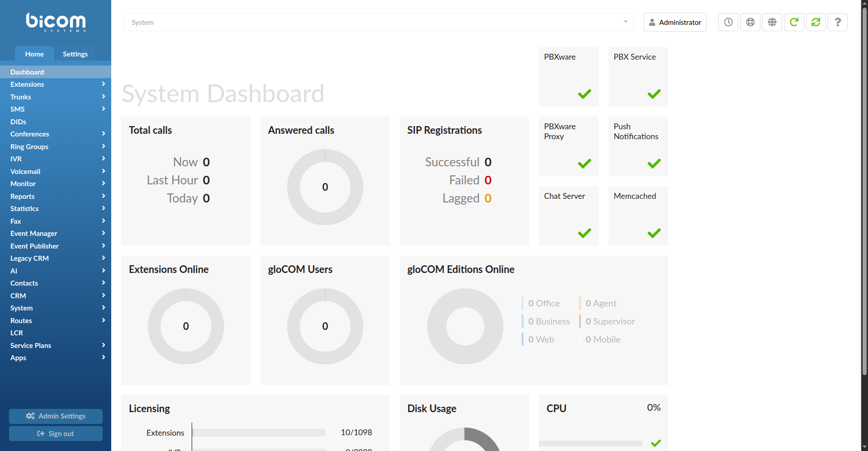
Task: Click the 'Last Hour' total calls row
Action: 178,180
